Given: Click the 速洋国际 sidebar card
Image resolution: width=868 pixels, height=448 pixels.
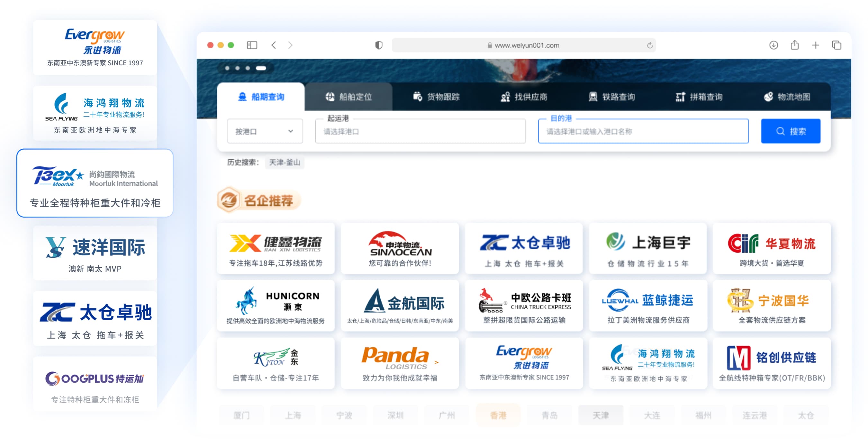Looking at the screenshot, I should coord(95,253).
